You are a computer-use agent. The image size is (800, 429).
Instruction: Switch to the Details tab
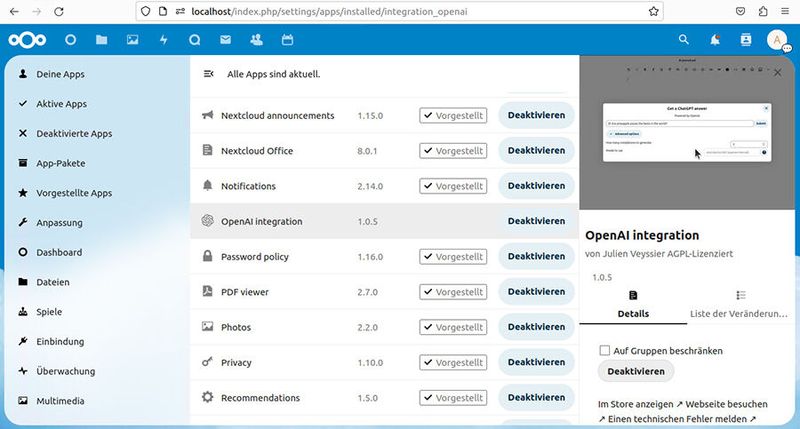point(633,305)
